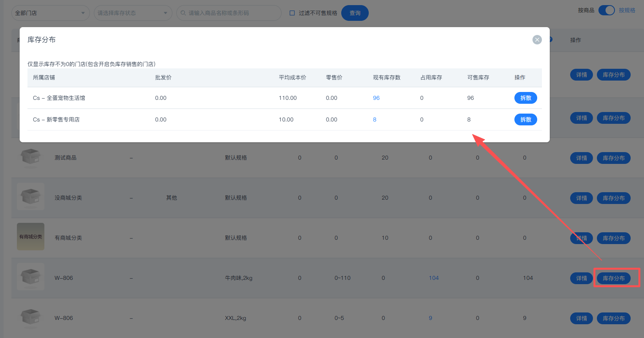
Task: Click 拆散 for Cs - 新零售专用店
Action: (525, 119)
